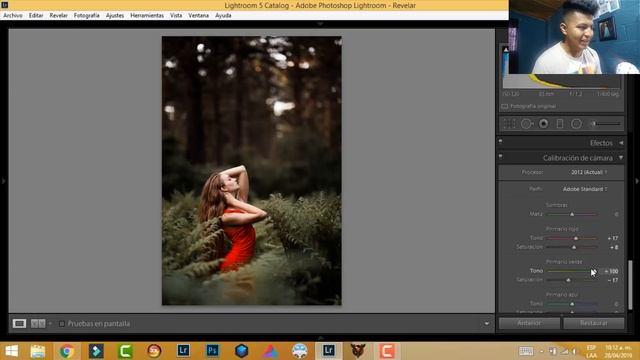
Task: Select the Red Eye Correction tool
Action: (x=543, y=124)
